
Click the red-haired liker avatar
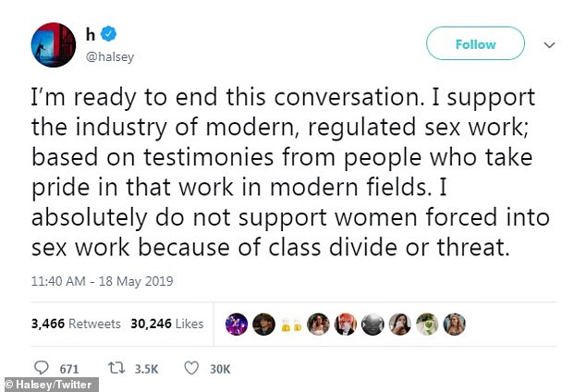click(x=345, y=324)
